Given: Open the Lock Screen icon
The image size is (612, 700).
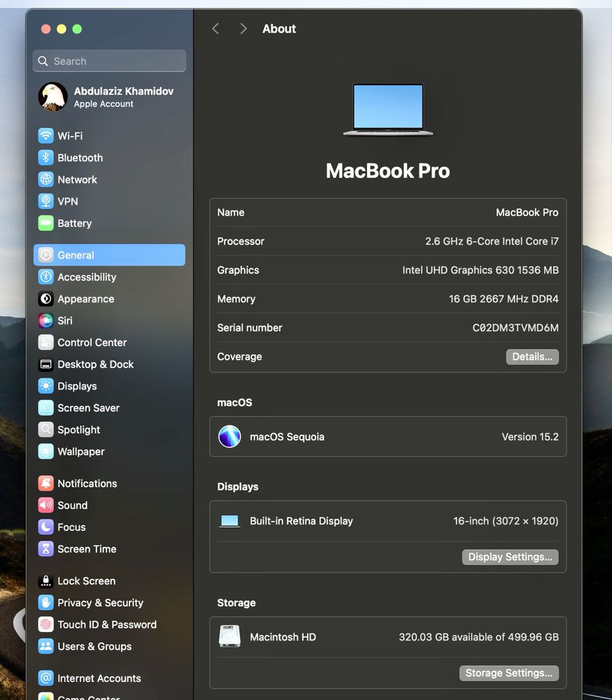Looking at the screenshot, I should pyautogui.click(x=45, y=581).
